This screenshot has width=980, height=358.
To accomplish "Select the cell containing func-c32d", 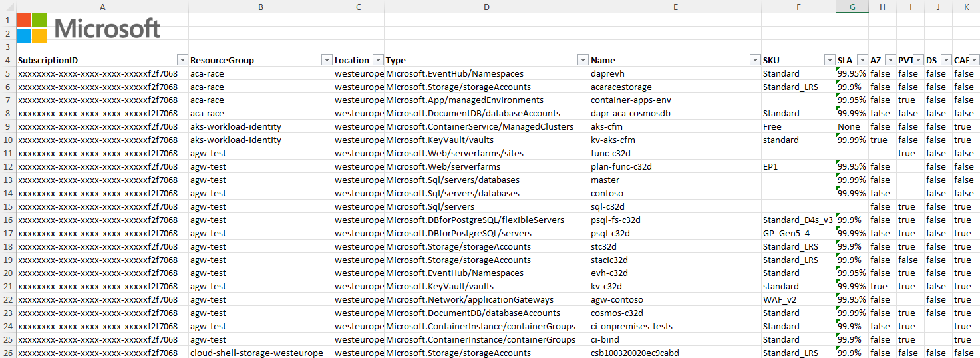I will tap(675, 153).
